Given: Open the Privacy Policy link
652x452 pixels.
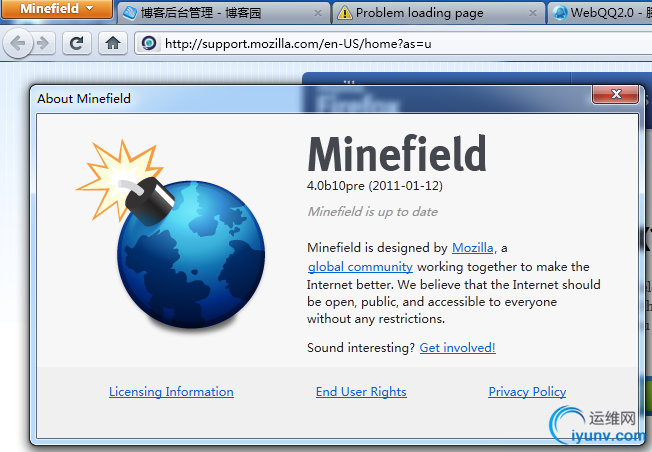Looking at the screenshot, I should pyautogui.click(x=527, y=392).
